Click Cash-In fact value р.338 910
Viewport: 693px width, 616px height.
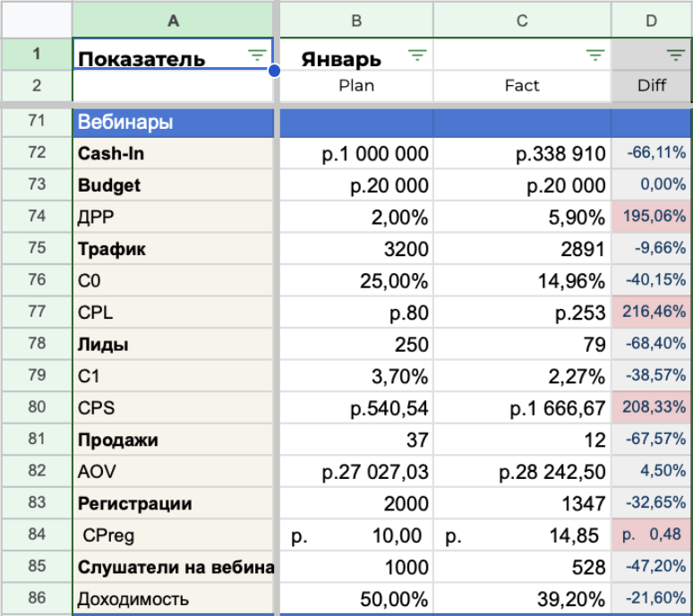[522, 153]
